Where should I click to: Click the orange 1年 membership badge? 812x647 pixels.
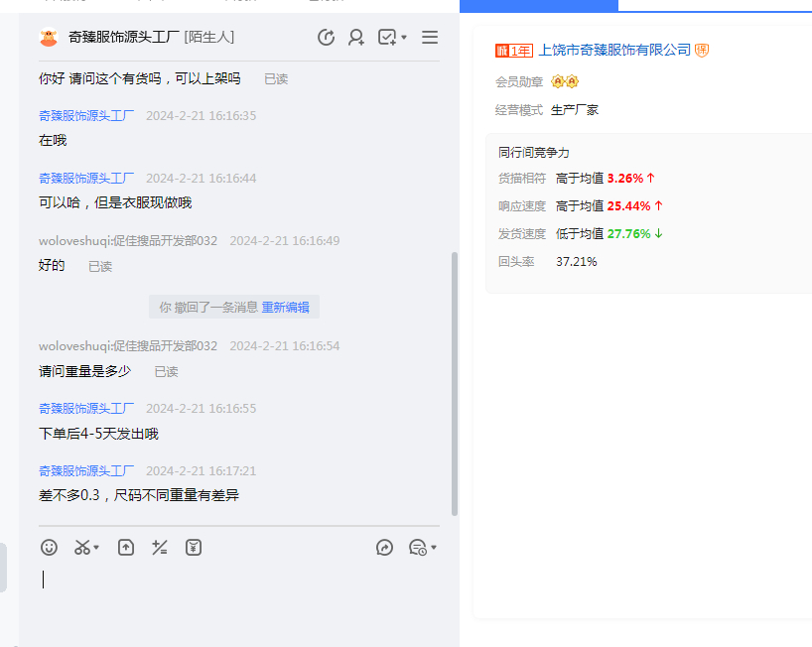(514, 51)
